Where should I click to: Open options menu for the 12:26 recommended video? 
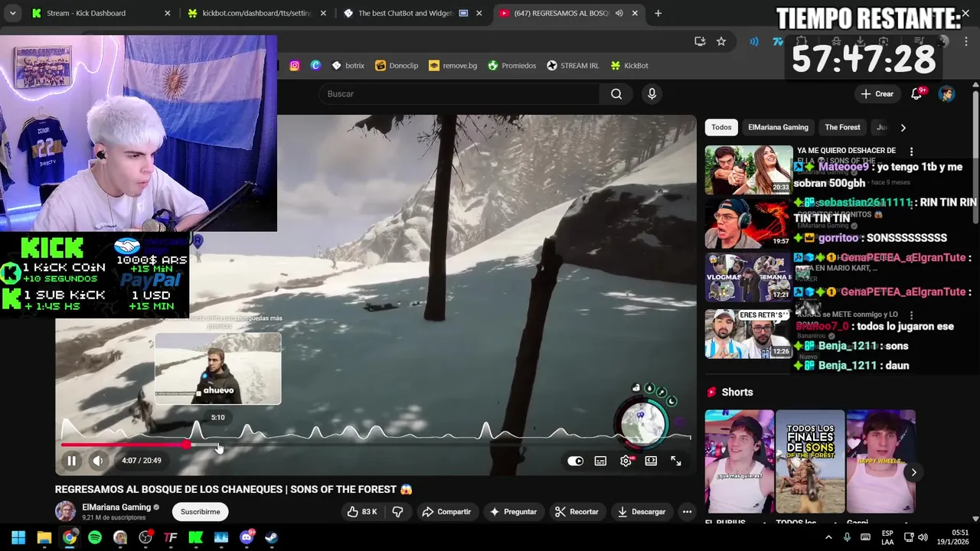(911, 315)
